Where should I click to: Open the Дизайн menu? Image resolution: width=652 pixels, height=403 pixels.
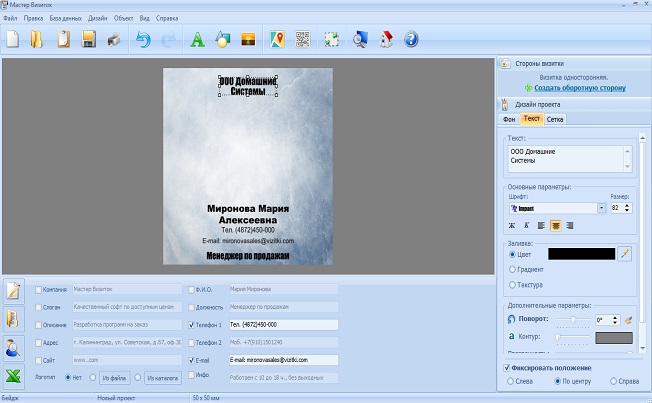click(x=97, y=18)
